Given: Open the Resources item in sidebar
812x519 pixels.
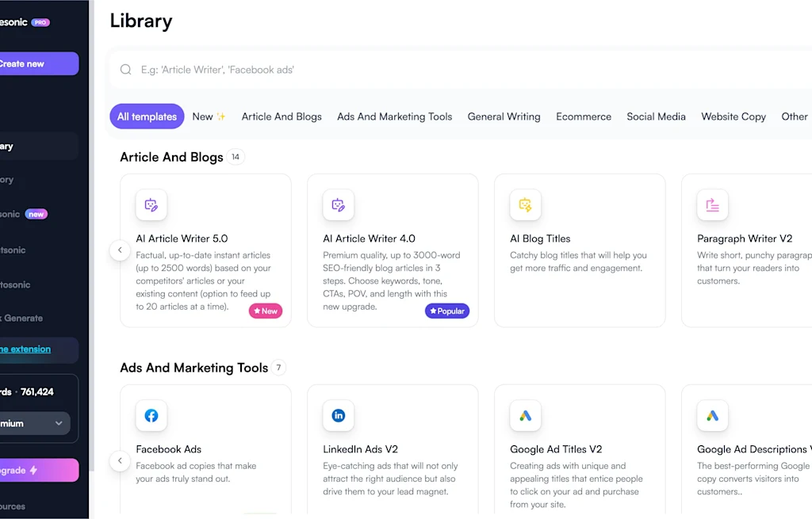Looking at the screenshot, I should coord(13,506).
